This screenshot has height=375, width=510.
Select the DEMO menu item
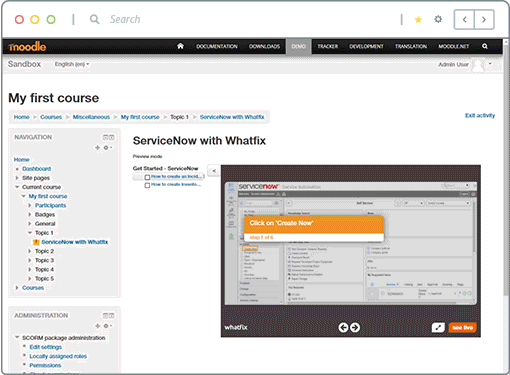point(299,46)
